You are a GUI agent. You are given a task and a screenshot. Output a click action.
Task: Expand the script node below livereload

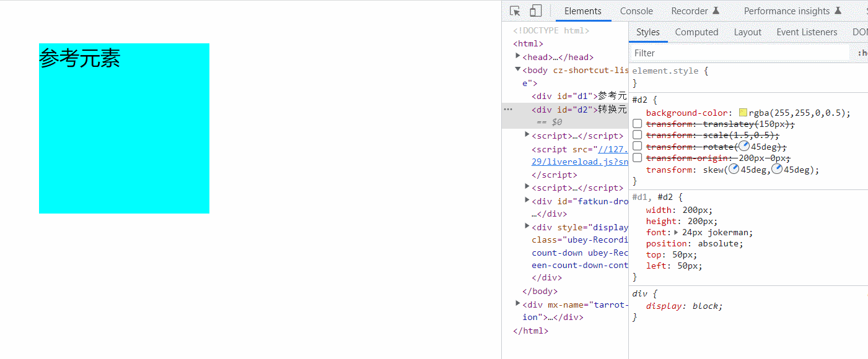coord(527,186)
